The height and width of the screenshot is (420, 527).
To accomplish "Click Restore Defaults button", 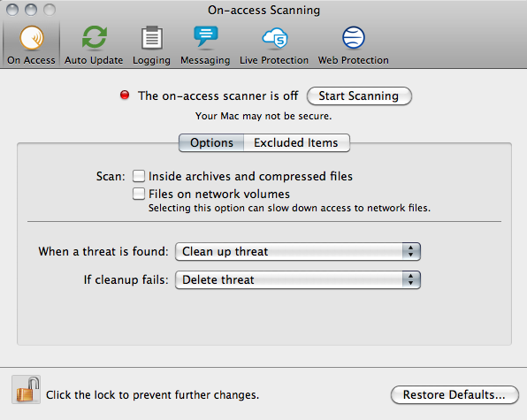I will pyautogui.click(x=454, y=394).
